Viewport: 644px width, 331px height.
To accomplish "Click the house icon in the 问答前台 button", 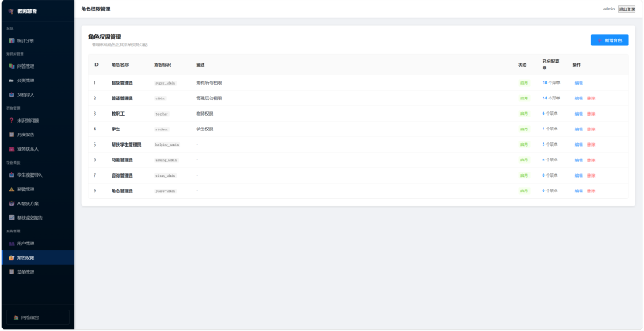I will (15, 317).
